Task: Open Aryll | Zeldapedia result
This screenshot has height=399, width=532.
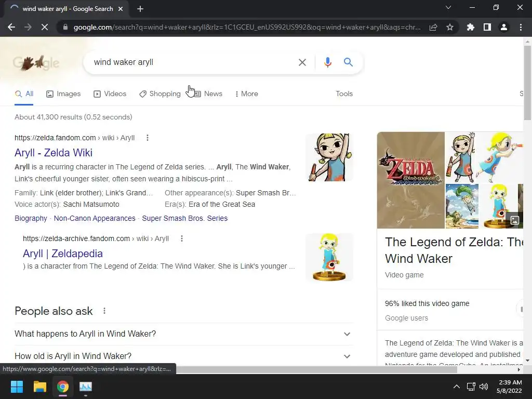Action: (x=63, y=254)
